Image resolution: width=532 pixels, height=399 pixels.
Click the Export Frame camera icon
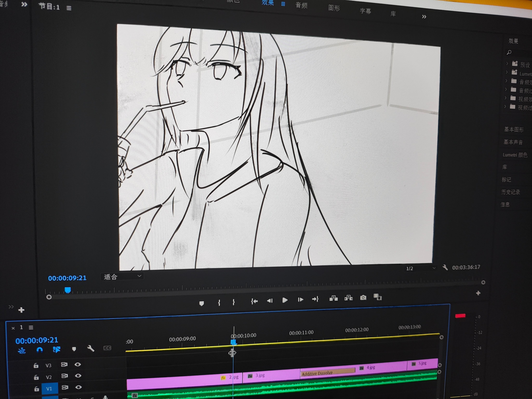point(363,298)
